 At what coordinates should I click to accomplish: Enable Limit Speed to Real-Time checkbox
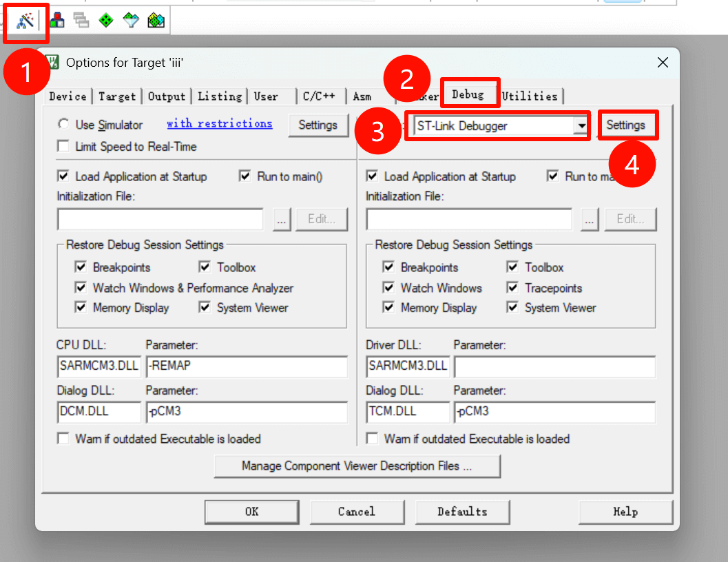click(x=63, y=147)
